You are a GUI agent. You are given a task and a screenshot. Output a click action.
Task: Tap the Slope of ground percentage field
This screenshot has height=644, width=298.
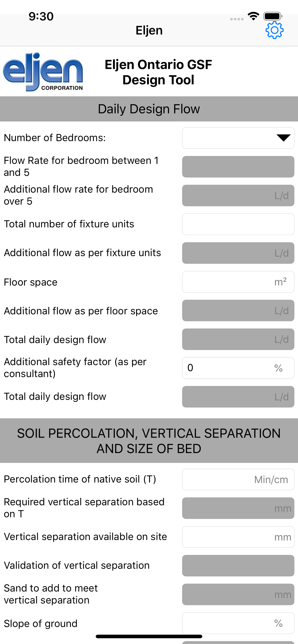click(238, 623)
